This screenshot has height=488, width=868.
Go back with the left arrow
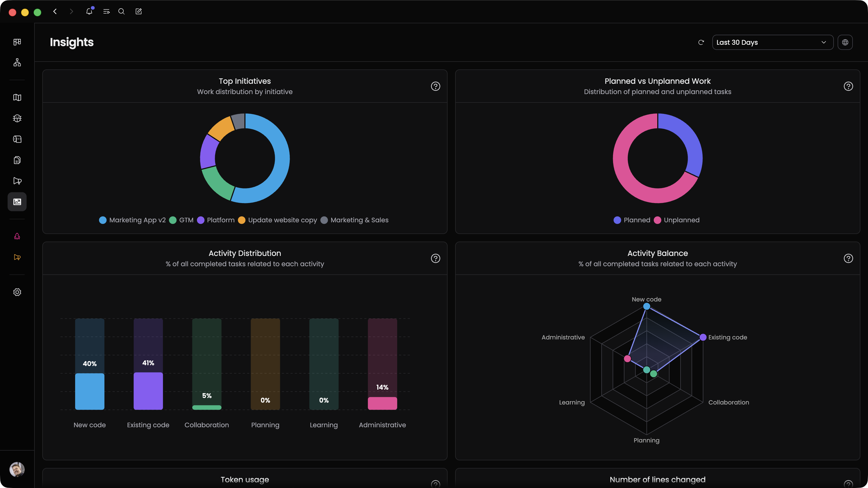click(55, 11)
